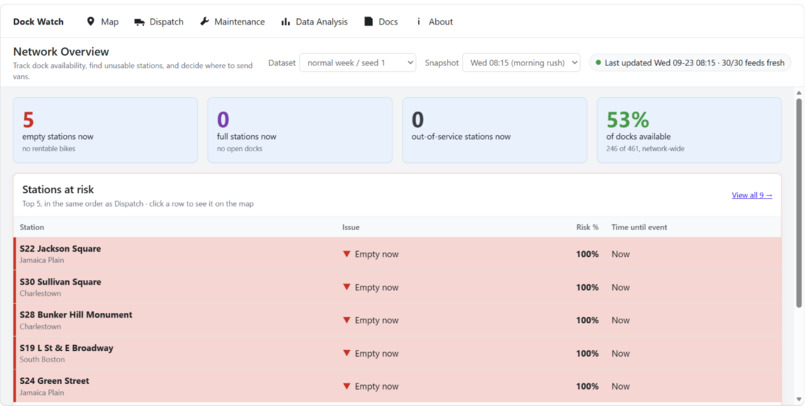Click the Dock Watch brand title

[39, 22]
